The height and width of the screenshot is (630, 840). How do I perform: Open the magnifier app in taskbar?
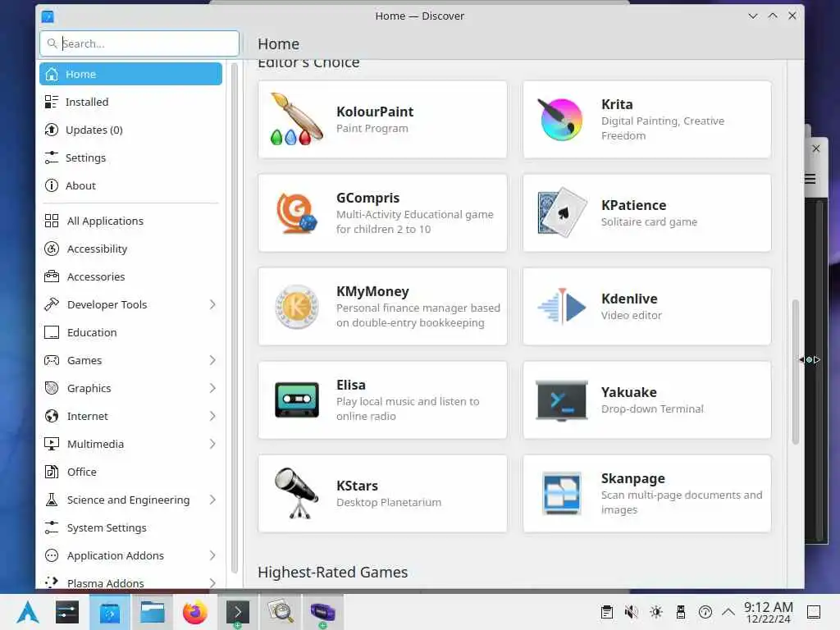281,612
